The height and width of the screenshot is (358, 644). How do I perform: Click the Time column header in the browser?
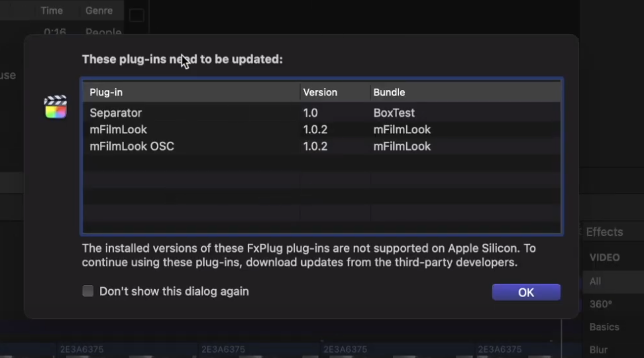pos(52,11)
